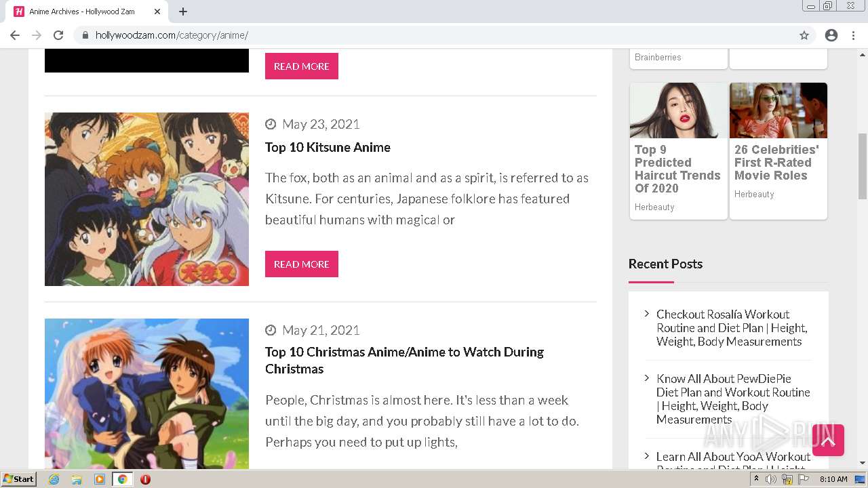Image resolution: width=868 pixels, height=488 pixels.
Task: Open Christmas anime post thumbnail
Action: (x=146, y=394)
